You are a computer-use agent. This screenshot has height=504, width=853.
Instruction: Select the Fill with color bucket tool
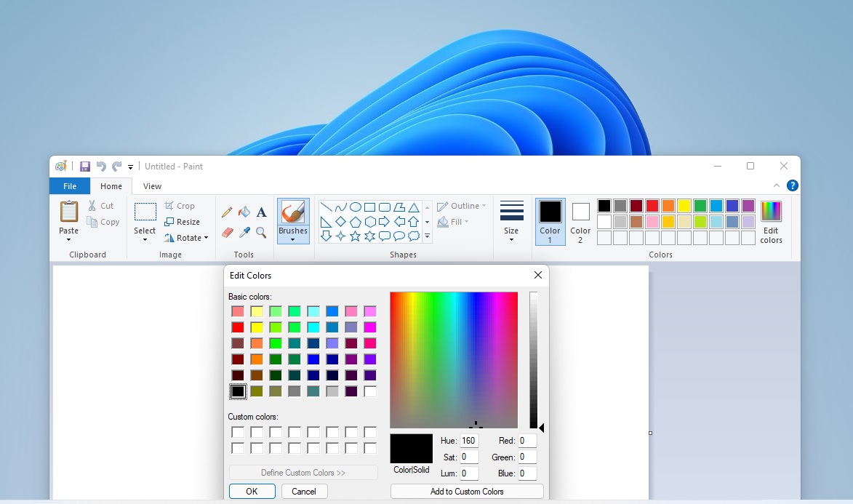(244, 212)
